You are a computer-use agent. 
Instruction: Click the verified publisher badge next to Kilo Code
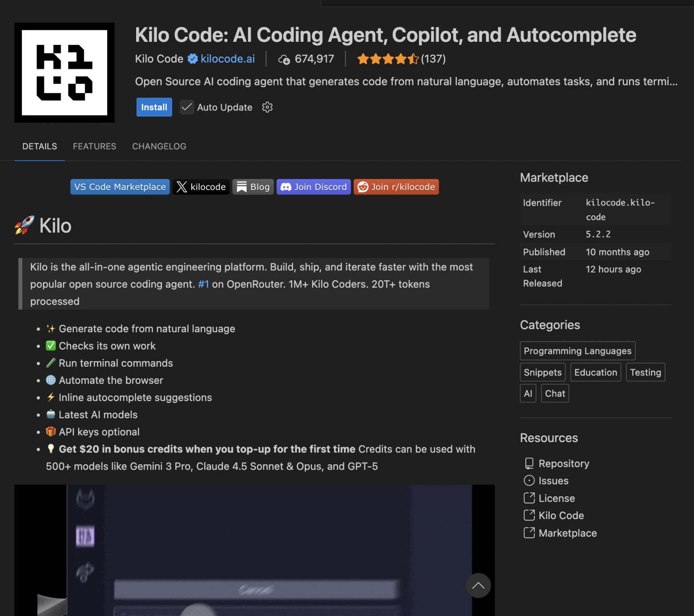point(192,58)
